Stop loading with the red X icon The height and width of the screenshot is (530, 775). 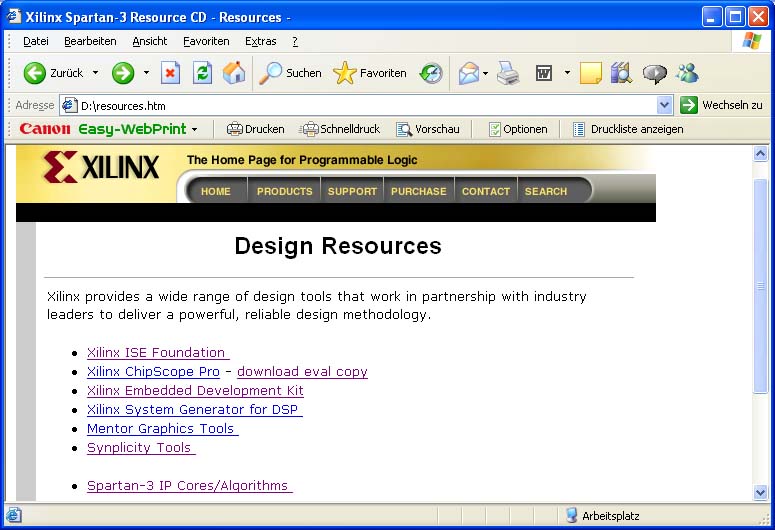pos(170,73)
